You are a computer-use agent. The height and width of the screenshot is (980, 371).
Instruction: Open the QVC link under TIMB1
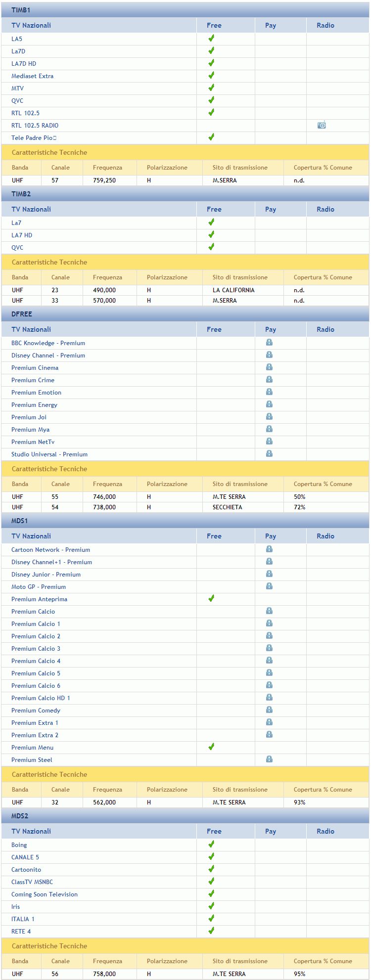[x=17, y=101]
